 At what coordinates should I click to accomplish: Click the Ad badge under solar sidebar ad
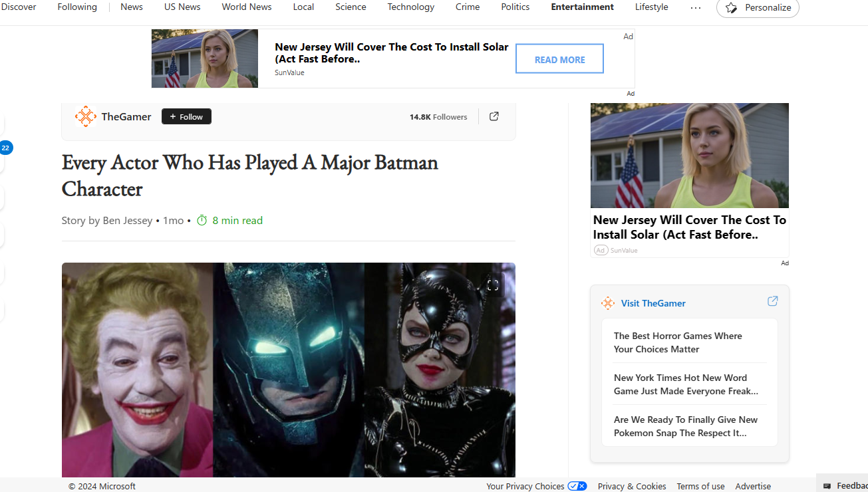(601, 250)
